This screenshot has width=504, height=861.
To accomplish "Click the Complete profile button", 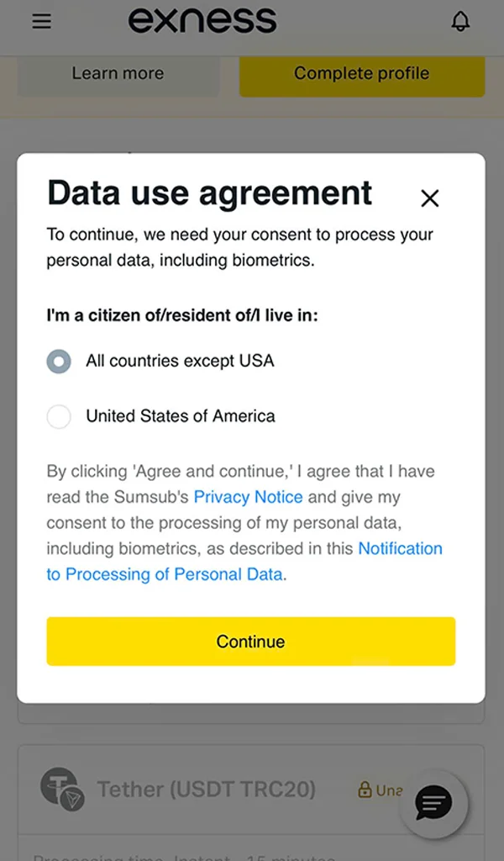I will (x=361, y=74).
